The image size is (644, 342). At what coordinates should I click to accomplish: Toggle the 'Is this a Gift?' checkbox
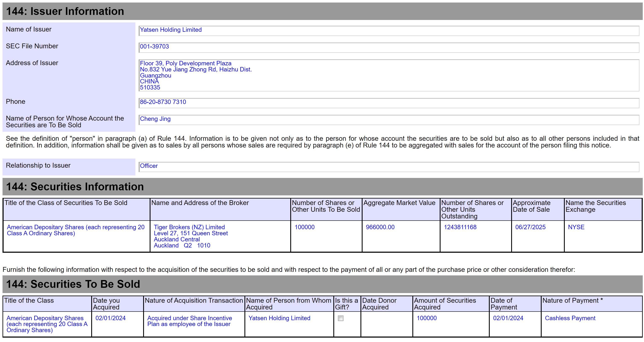tap(340, 318)
